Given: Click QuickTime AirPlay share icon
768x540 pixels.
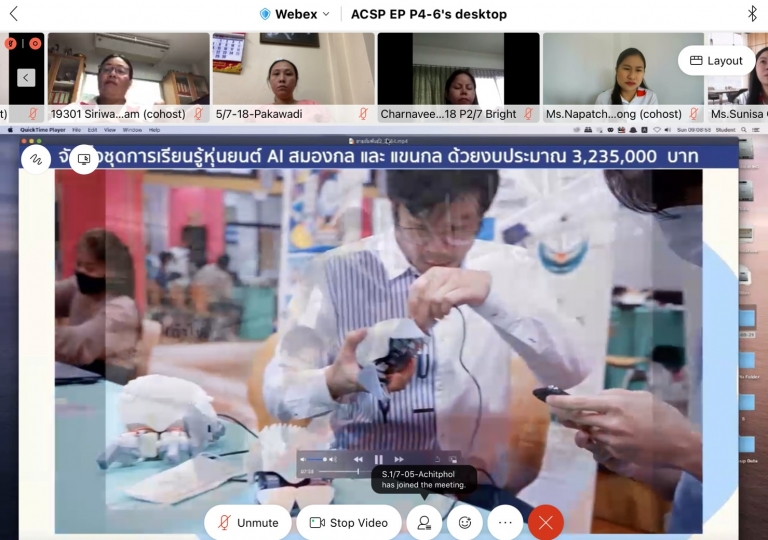Looking at the screenshot, I should click(437, 459).
